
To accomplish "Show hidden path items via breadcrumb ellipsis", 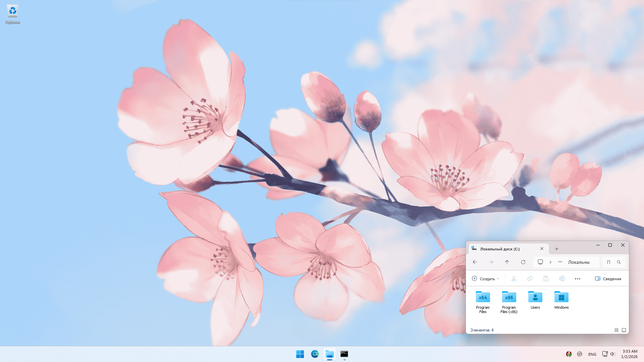I will (560, 262).
